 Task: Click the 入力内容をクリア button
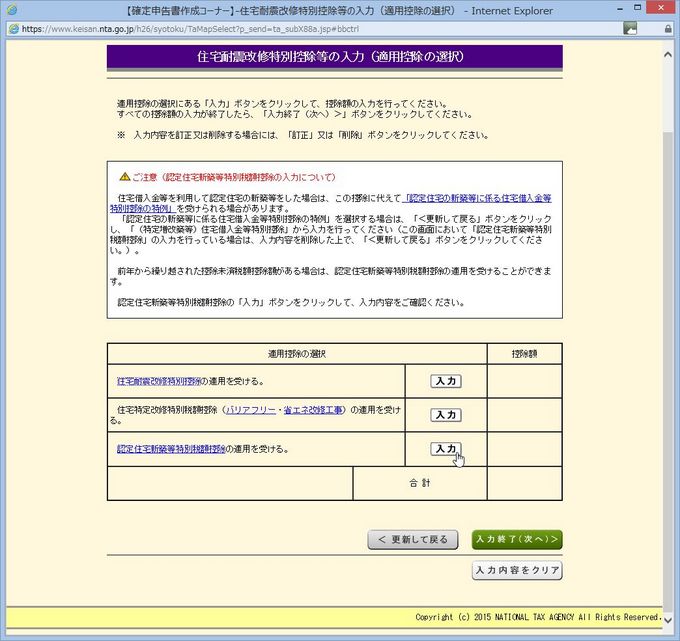coord(516,570)
